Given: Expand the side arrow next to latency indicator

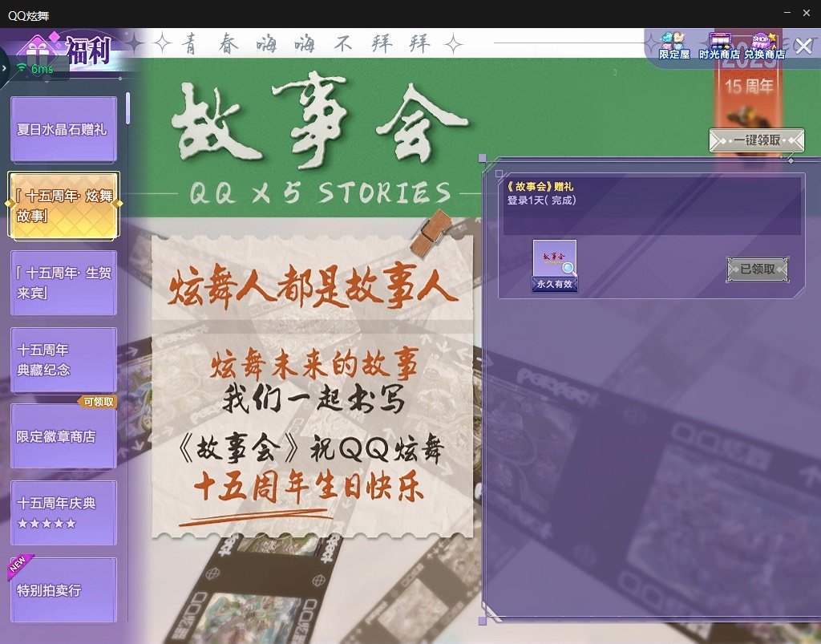Looking at the screenshot, I should (4, 69).
